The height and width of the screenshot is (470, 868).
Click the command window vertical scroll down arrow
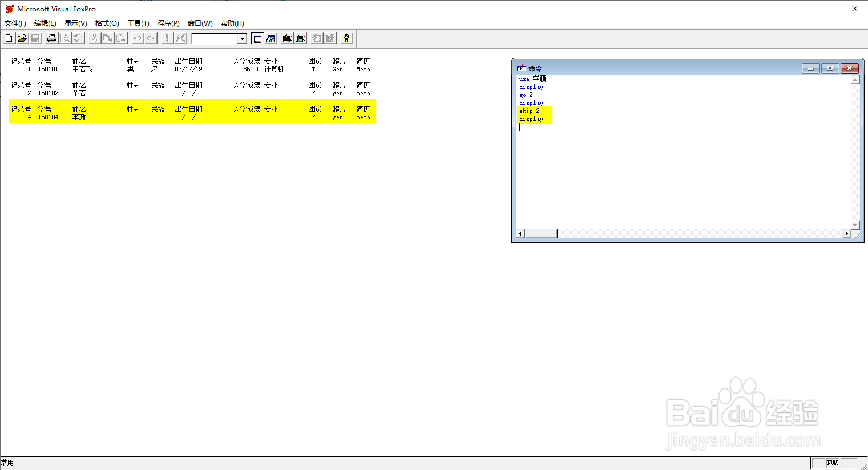point(855,225)
